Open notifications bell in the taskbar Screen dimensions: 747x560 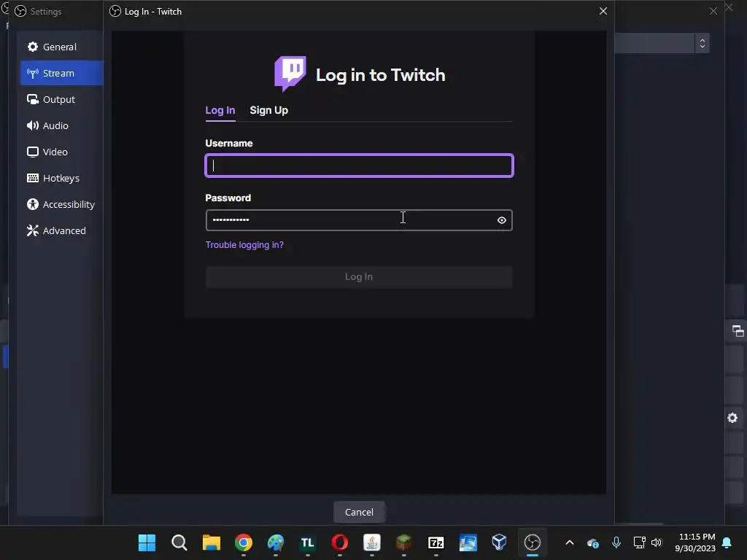coord(727,542)
